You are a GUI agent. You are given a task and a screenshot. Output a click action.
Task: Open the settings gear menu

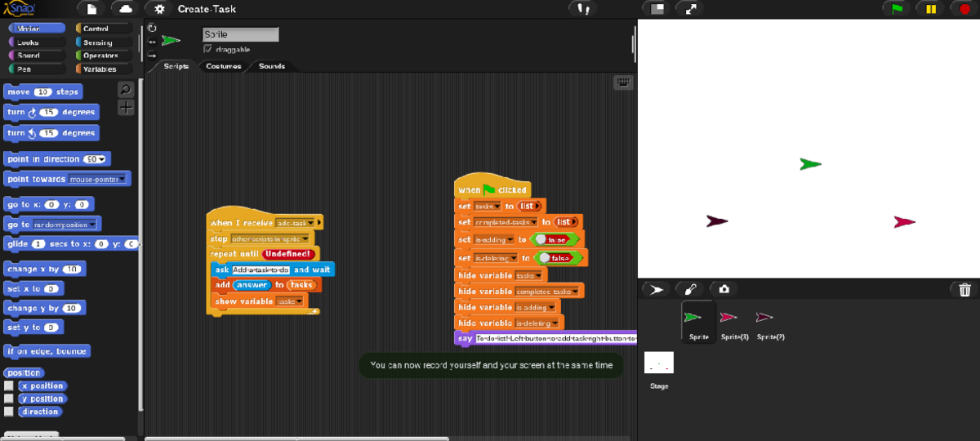pyautogui.click(x=159, y=9)
